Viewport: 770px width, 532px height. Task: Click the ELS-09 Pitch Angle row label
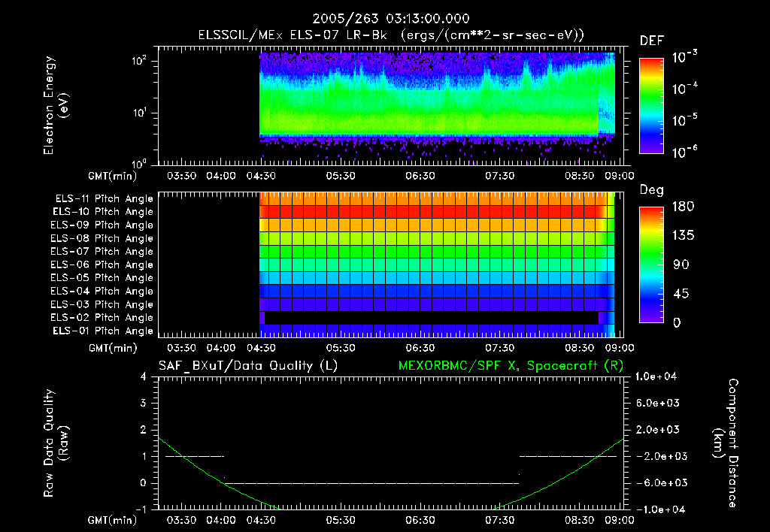click(x=102, y=225)
